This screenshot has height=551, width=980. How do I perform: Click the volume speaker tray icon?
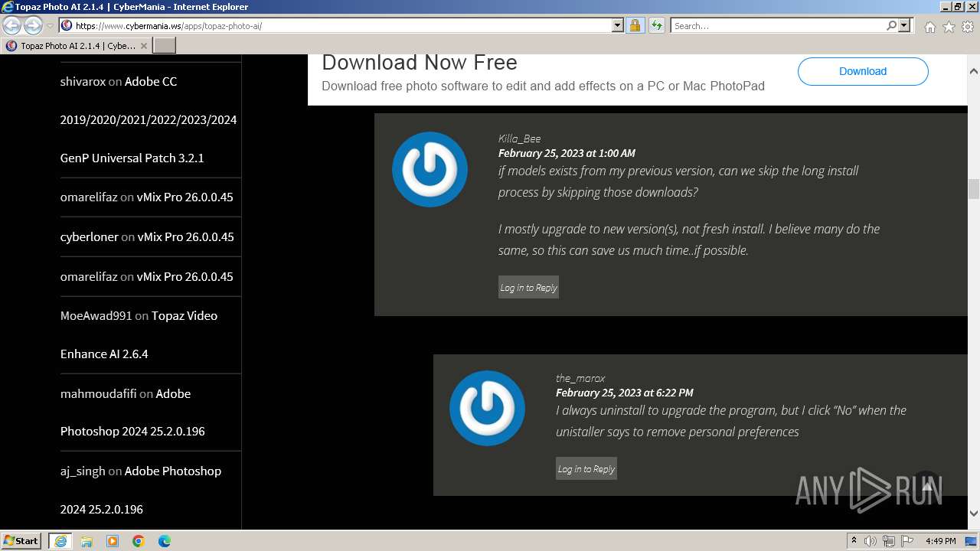tap(871, 541)
